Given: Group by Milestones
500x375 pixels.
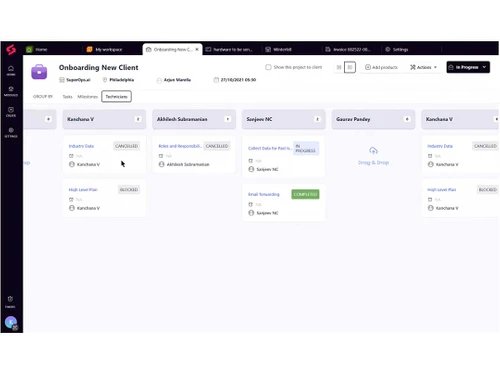Looking at the screenshot, I should tap(87, 97).
